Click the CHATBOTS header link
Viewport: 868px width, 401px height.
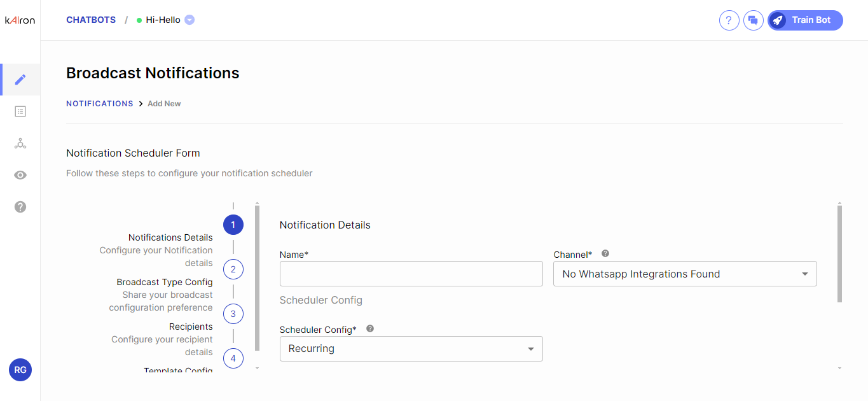pyautogui.click(x=91, y=20)
